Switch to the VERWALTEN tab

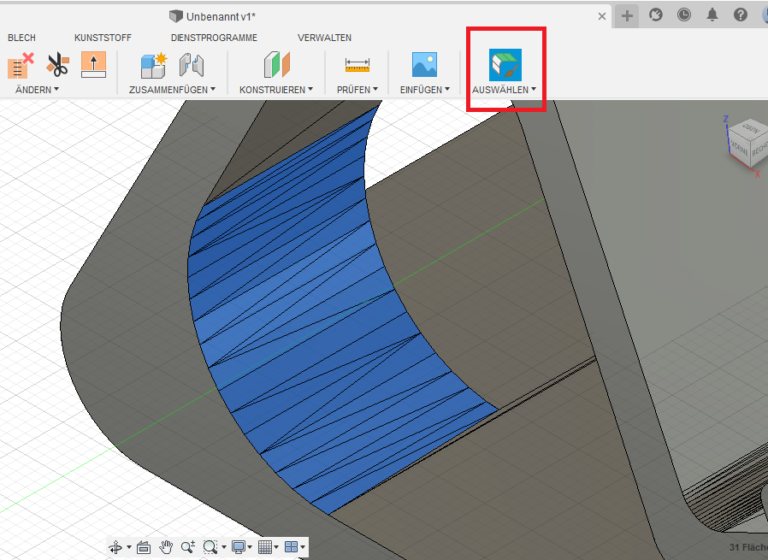(x=324, y=38)
